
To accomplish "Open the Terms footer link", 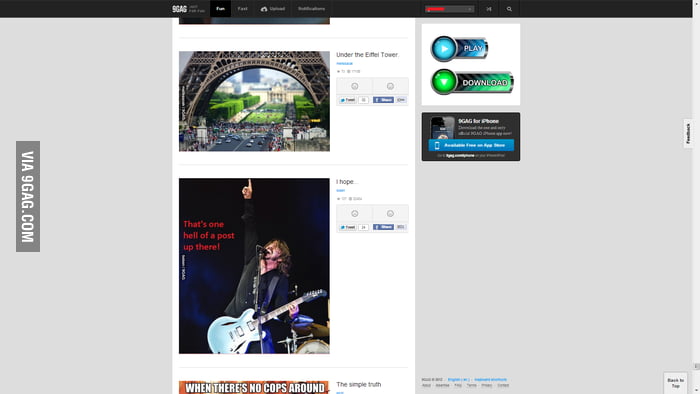I will pyautogui.click(x=472, y=385).
